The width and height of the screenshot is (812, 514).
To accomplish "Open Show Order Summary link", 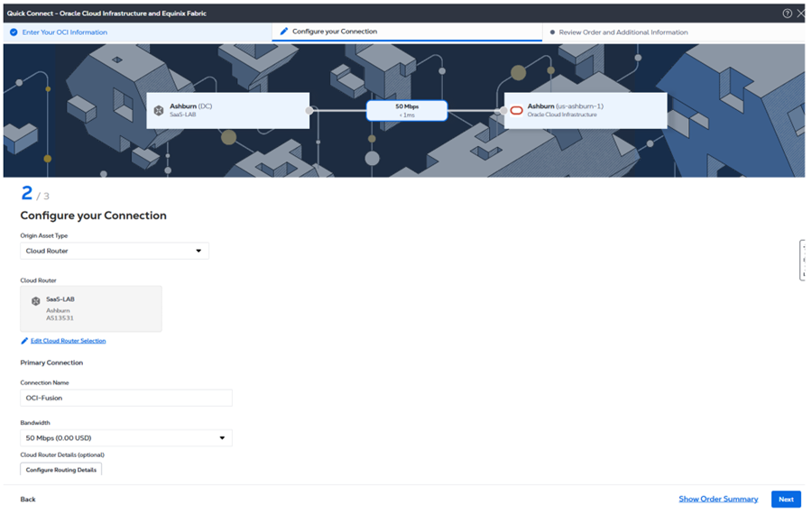I will [718, 499].
